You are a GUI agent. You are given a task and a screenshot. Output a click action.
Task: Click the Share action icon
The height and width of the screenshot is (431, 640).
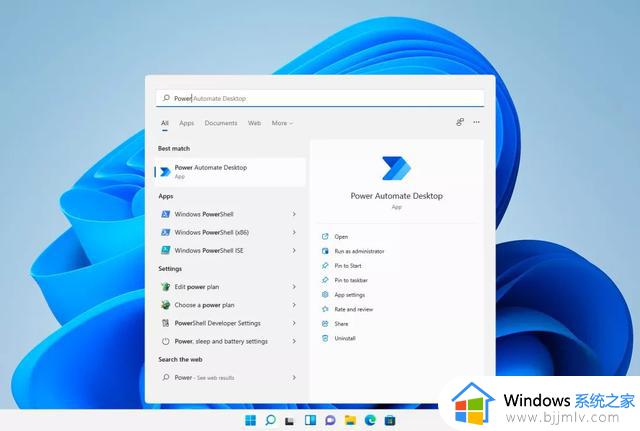(x=325, y=324)
